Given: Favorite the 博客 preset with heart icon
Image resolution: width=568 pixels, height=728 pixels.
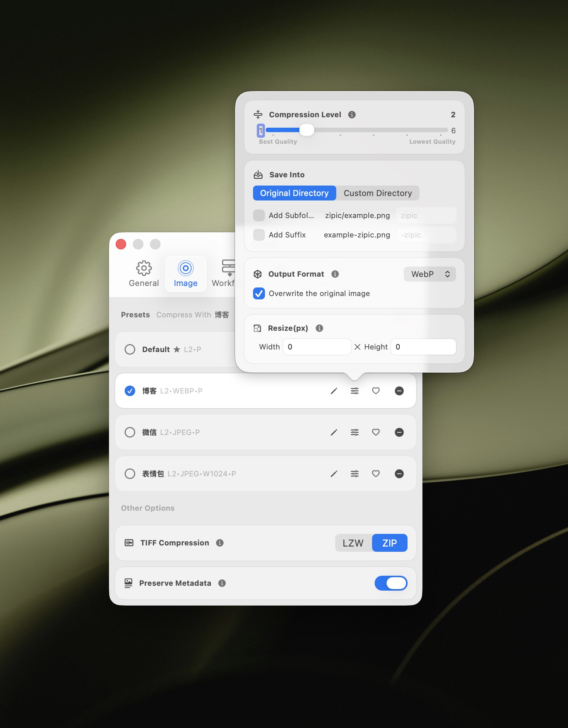Looking at the screenshot, I should [376, 391].
